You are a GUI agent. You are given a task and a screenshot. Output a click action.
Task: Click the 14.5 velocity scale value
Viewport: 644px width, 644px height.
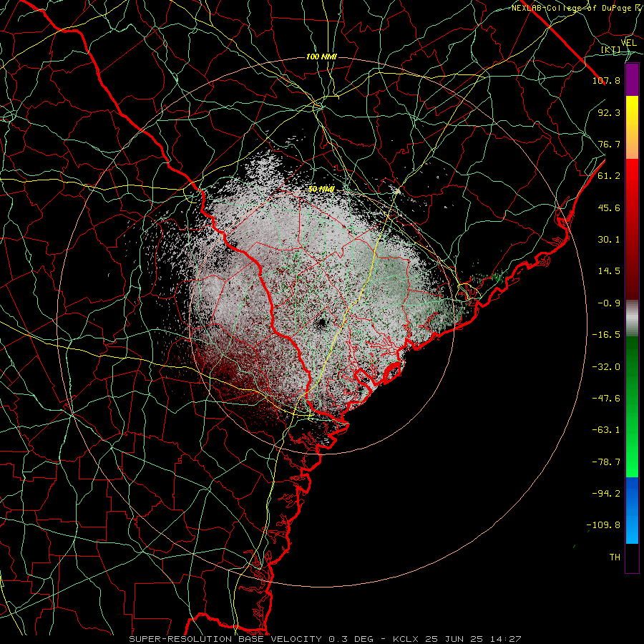pos(609,271)
